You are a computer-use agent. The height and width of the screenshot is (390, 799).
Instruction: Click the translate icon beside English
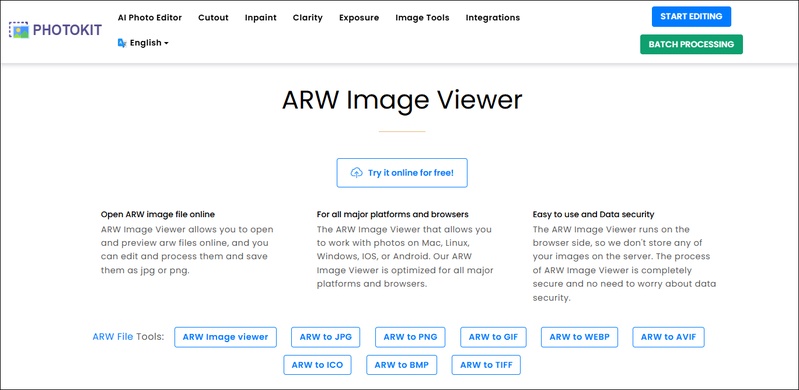coord(122,43)
